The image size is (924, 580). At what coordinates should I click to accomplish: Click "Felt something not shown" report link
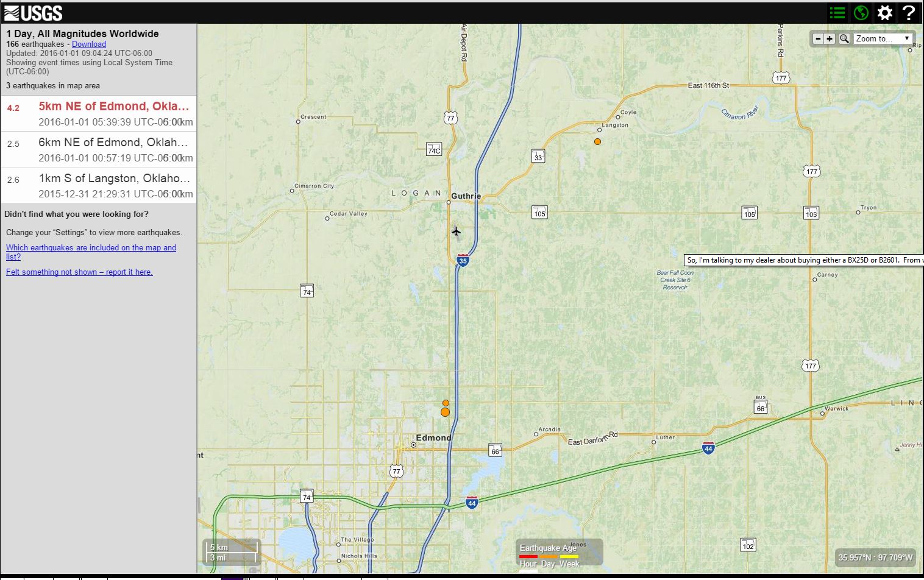click(79, 272)
